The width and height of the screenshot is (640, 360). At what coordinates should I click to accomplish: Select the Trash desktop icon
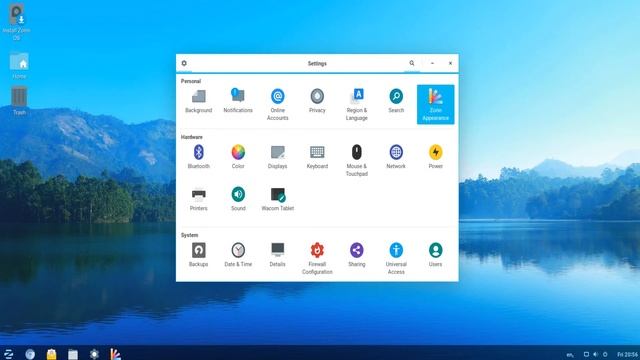pos(19,101)
